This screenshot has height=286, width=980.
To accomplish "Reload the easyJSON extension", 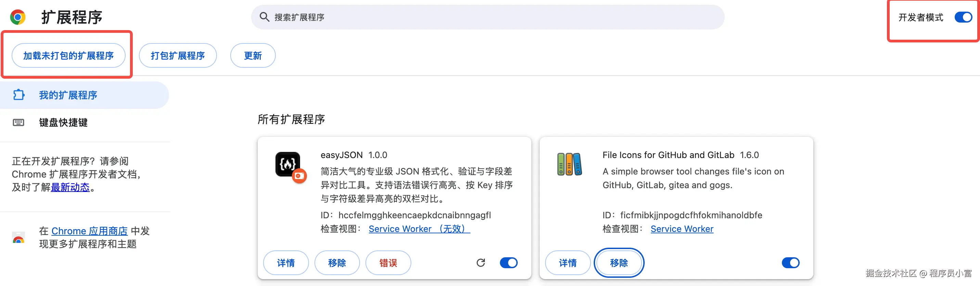I will (x=480, y=263).
